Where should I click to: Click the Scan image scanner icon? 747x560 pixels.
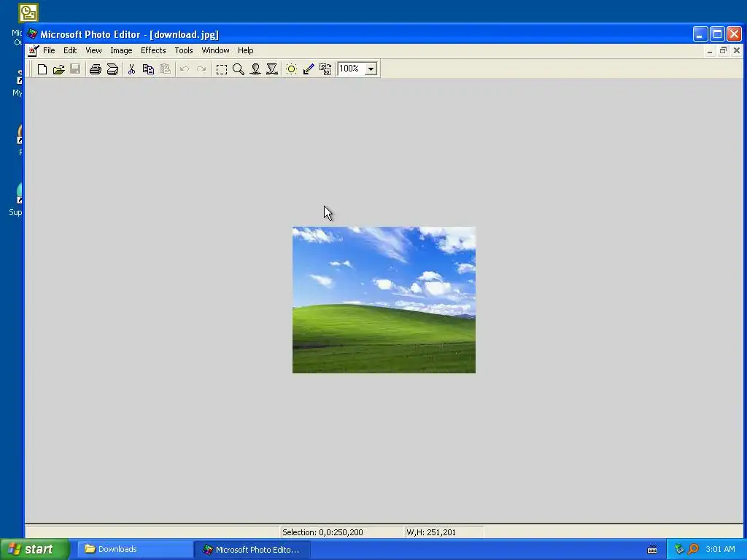[112, 69]
